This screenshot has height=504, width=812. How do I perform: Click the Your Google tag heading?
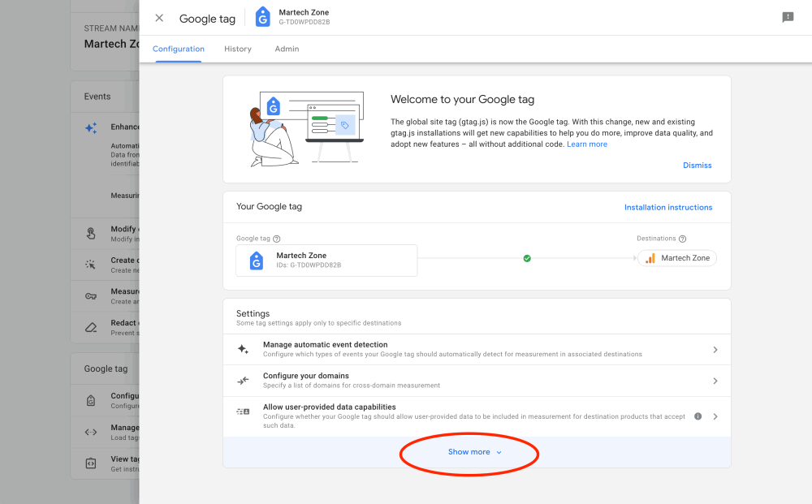269,206
